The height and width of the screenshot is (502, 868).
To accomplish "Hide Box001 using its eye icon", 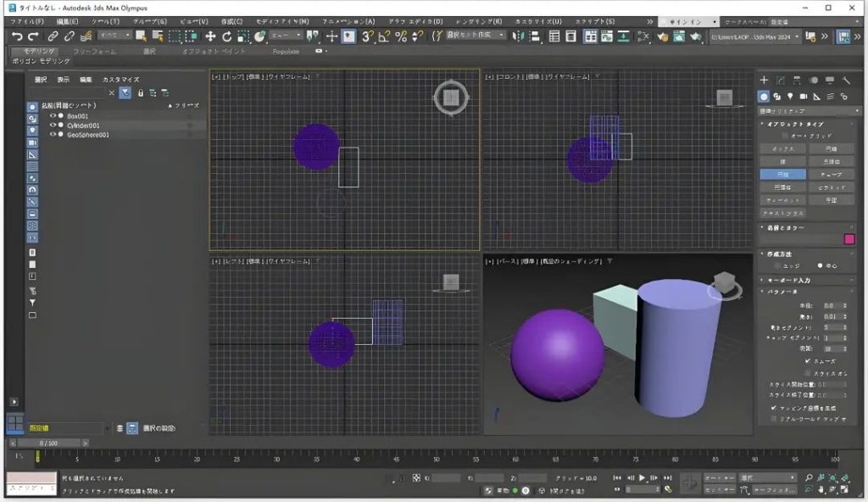I will [53, 115].
